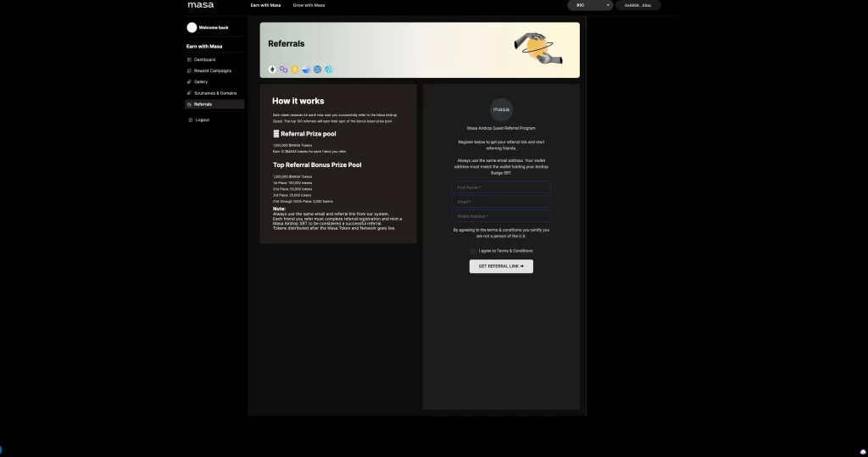This screenshot has height=457, width=868.
Task: Click the dropdown arrow on network selector
Action: coord(608,5)
